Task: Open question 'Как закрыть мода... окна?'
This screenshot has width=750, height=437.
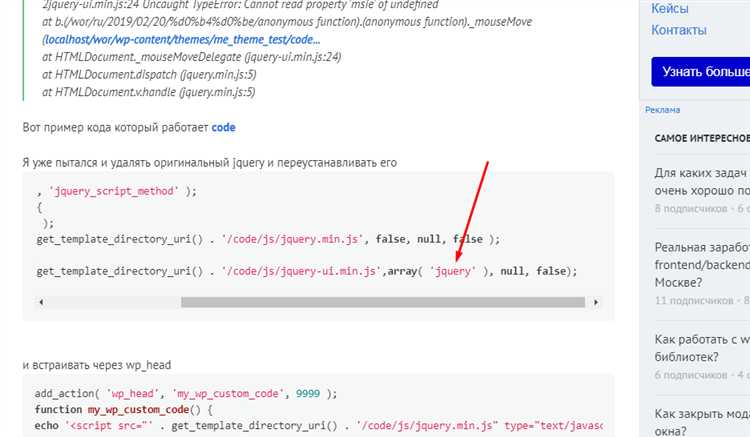Action: [702, 422]
